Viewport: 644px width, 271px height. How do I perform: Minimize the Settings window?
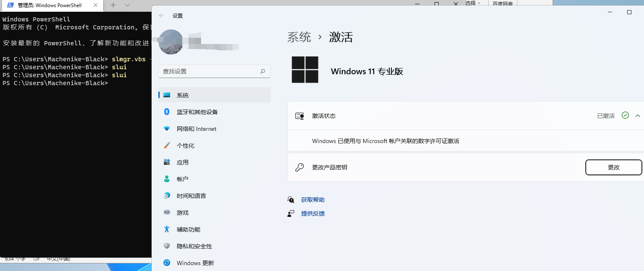[610, 12]
